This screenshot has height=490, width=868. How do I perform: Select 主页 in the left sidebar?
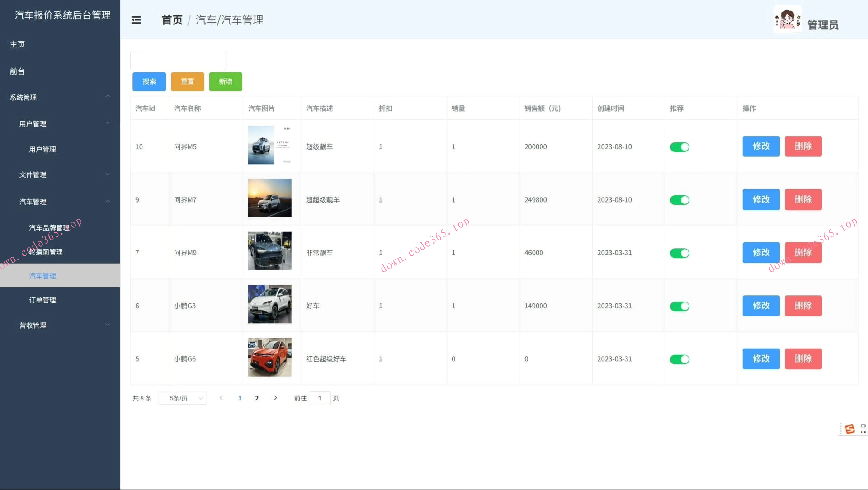pyautogui.click(x=18, y=44)
